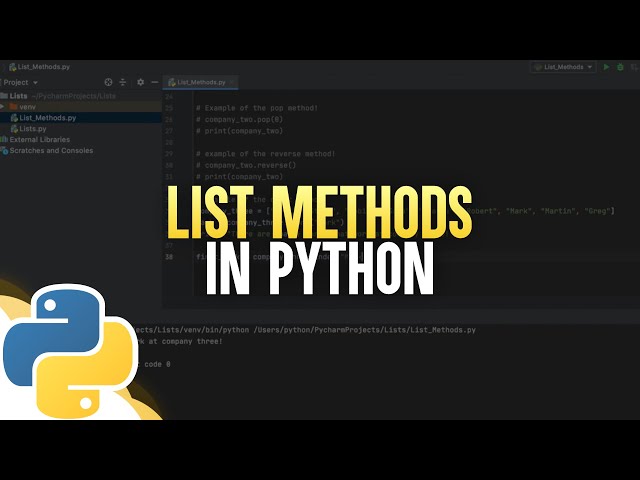Select List_Methods.py in the project tree
640x480 pixels.
point(81,118)
